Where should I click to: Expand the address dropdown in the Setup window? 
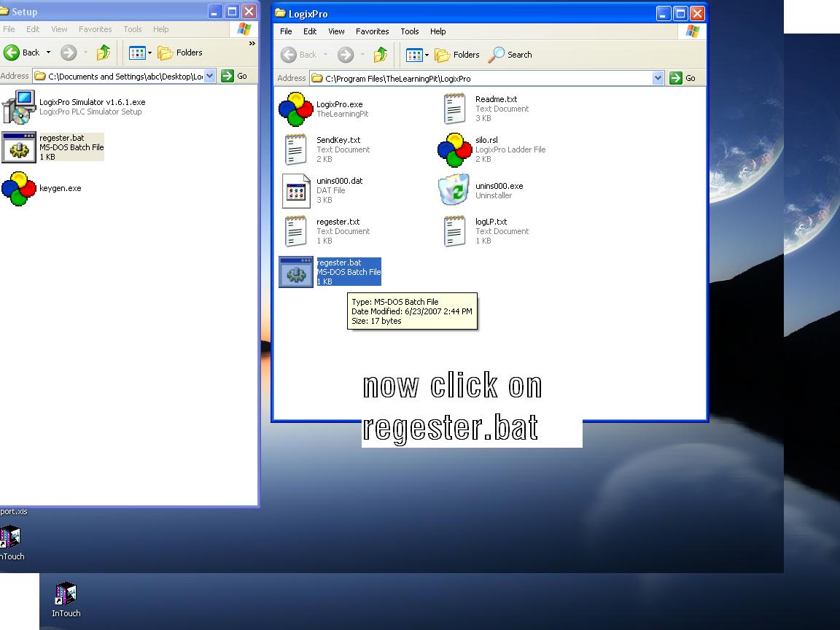point(210,76)
